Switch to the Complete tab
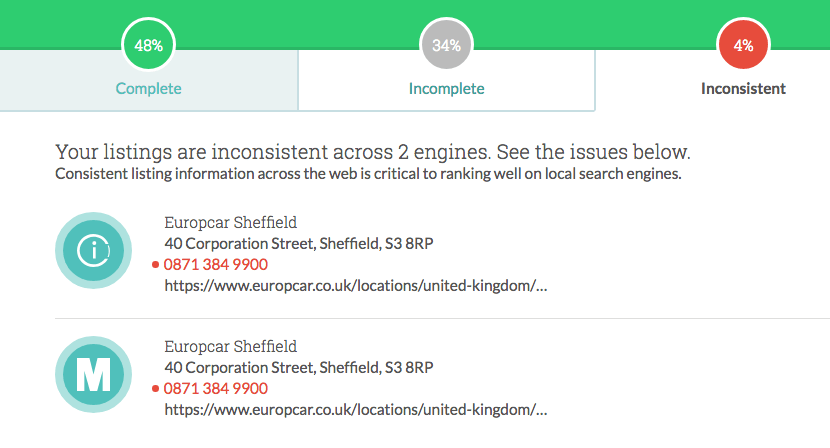The height and width of the screenshot is (448, 830). tap(148, 88)
